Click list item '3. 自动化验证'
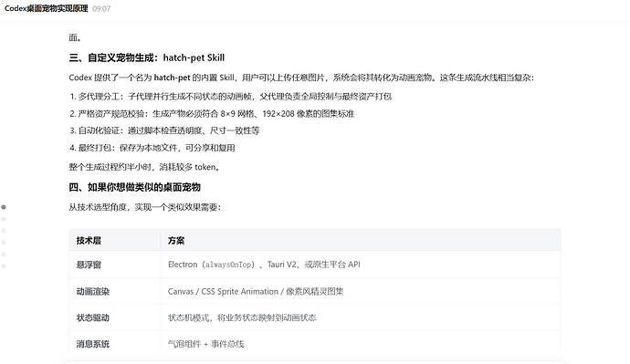 coord(164,130)
